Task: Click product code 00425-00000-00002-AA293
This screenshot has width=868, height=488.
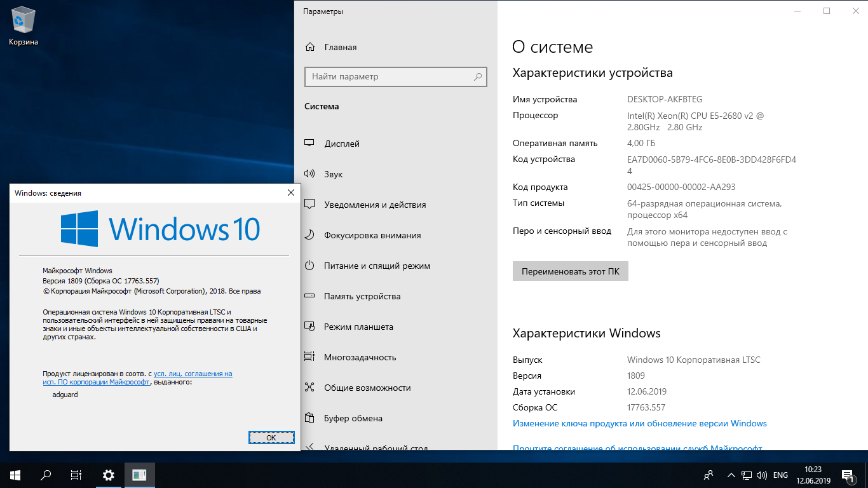Action: [x=681, y=187]
